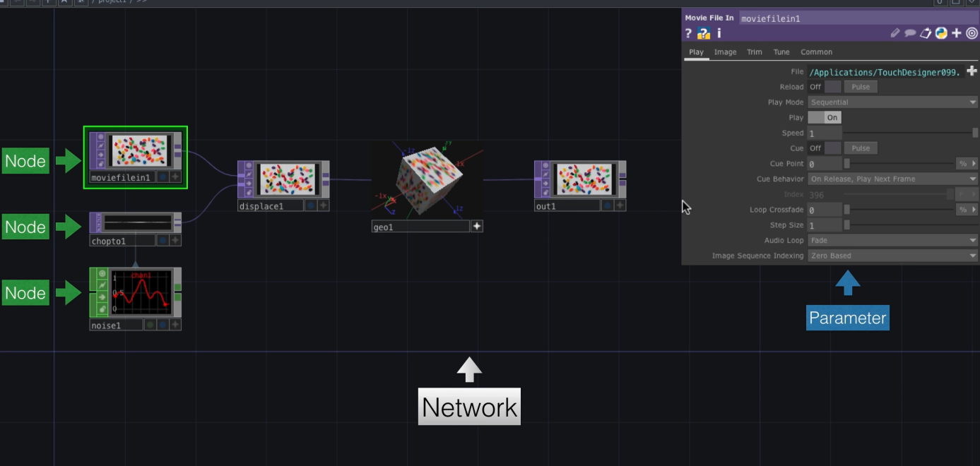980x466 pixels.
Task: Open the Cue Behavior dropdown
Action: pos(892,179)
